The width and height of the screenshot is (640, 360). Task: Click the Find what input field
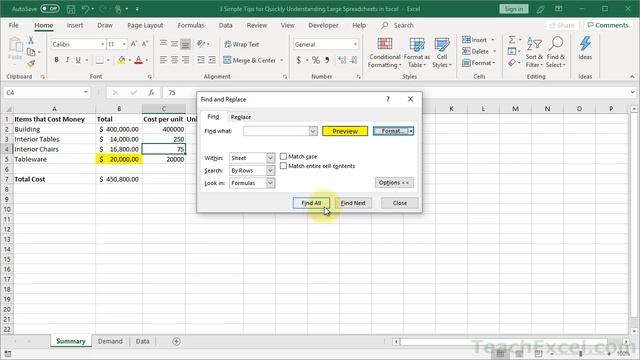click(x=276, y=131)
